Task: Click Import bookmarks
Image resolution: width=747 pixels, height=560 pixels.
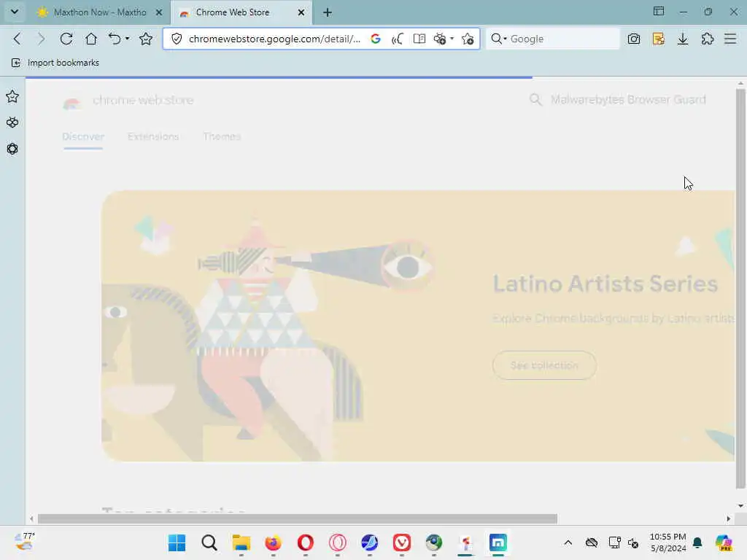Action: (x=55, y=63)
